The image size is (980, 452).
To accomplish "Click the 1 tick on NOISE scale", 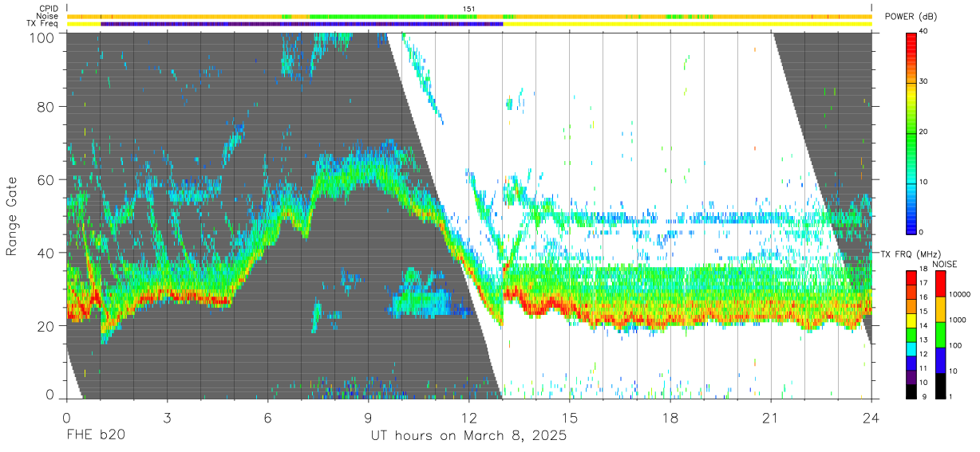I will coord(950,396).
